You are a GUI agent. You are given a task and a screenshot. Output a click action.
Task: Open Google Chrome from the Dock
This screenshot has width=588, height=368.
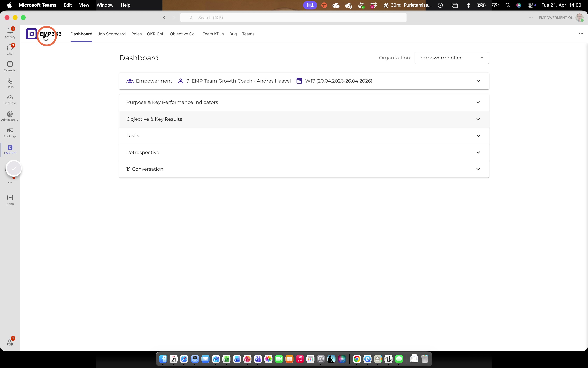coord(357,359)
